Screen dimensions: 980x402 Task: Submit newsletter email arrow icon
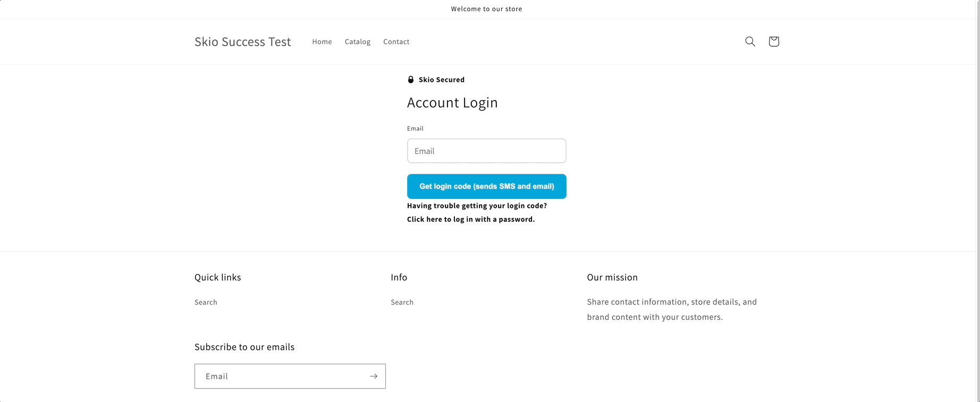click(x=374, y=376)
